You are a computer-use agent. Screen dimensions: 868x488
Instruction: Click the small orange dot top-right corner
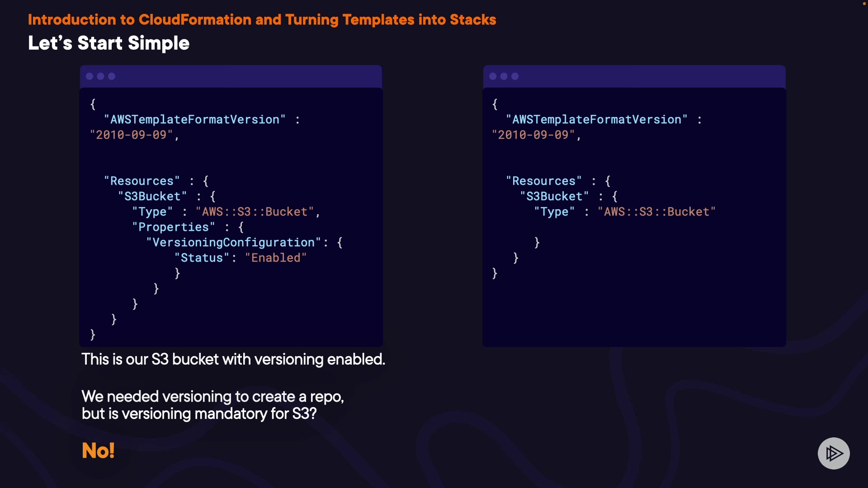click(x=864, y=3)
